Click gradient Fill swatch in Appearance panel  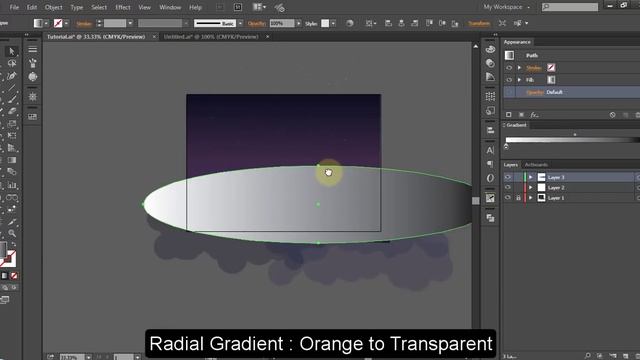point(551,80)
